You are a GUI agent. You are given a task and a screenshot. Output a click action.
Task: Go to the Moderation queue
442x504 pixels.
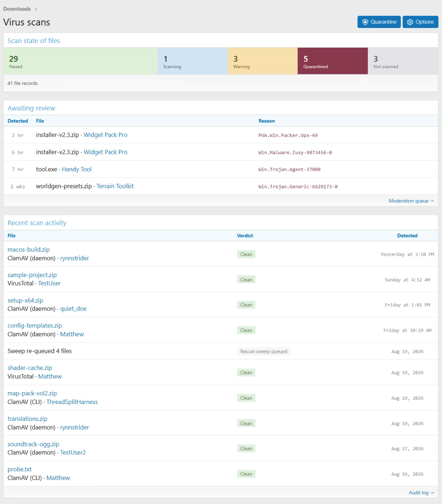411,201
